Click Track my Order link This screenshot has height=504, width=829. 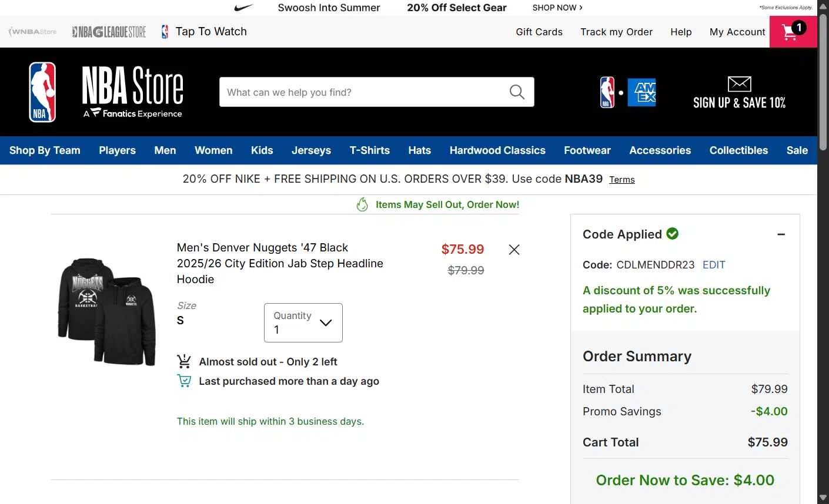[x=616, y=32]
